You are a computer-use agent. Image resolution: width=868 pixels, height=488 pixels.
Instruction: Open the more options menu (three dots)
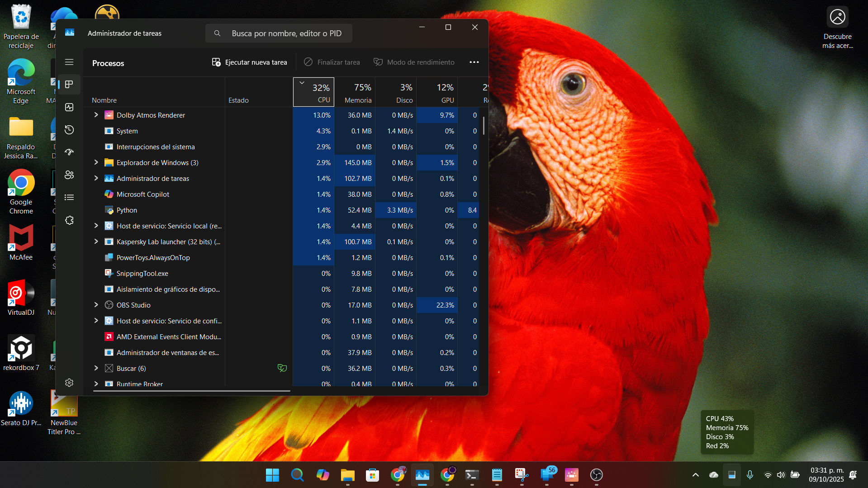474,62
